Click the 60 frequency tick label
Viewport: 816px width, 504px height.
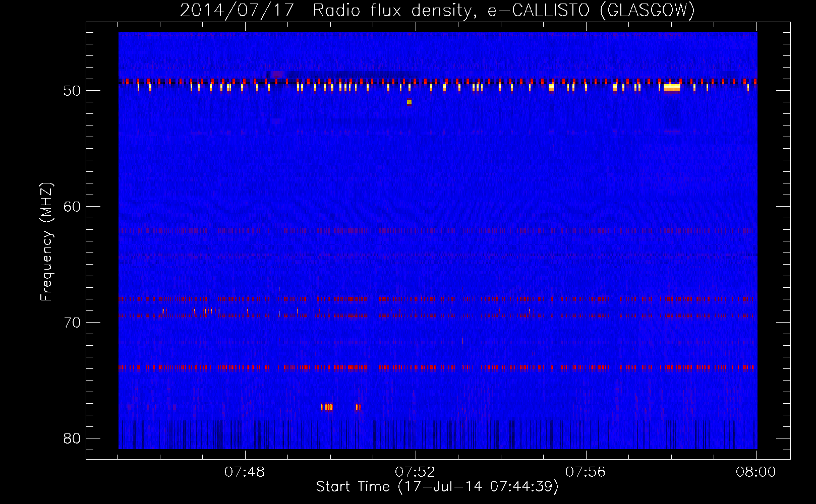[x=72, y=207]
